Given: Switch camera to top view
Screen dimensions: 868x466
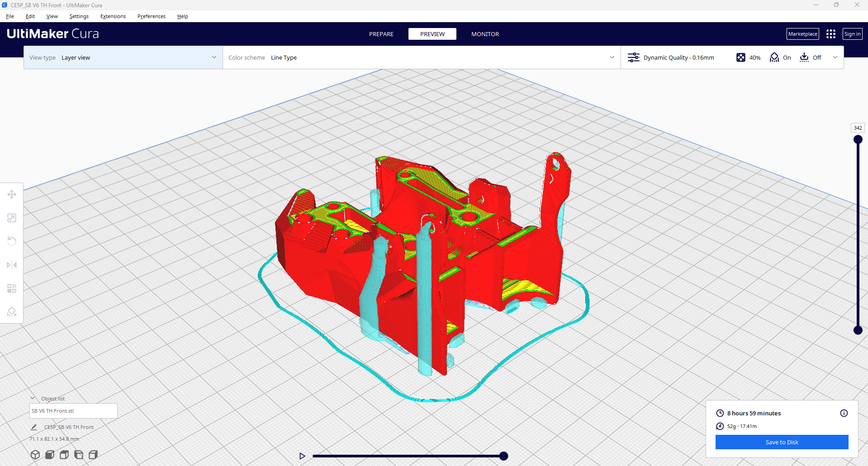Looking at the screenshot, I should 64,455.
